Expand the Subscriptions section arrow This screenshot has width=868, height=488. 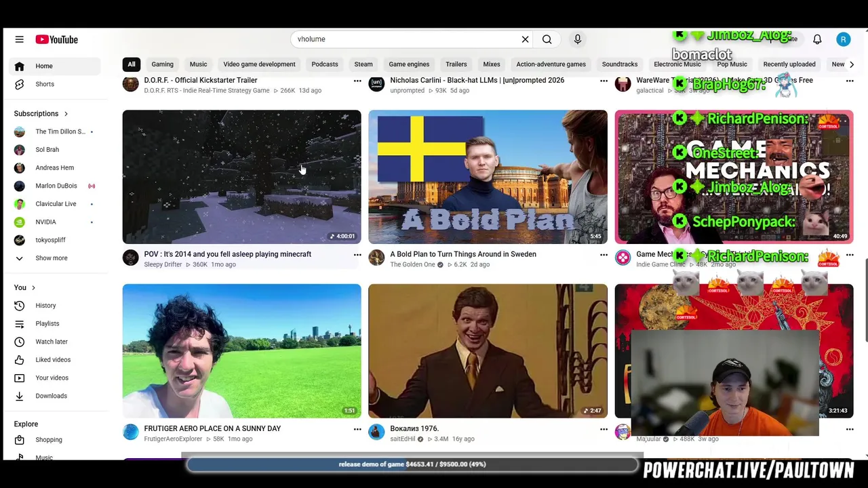coord(66,114)
